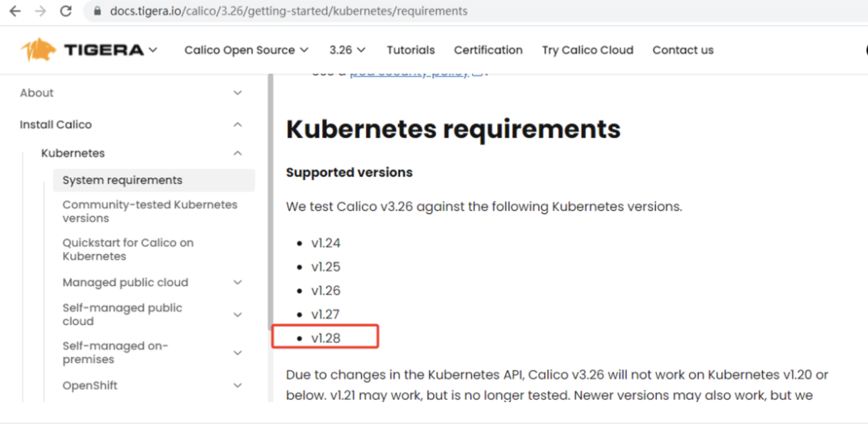Open Quickstart for Calico on Kubernetes

coord(128,249)
